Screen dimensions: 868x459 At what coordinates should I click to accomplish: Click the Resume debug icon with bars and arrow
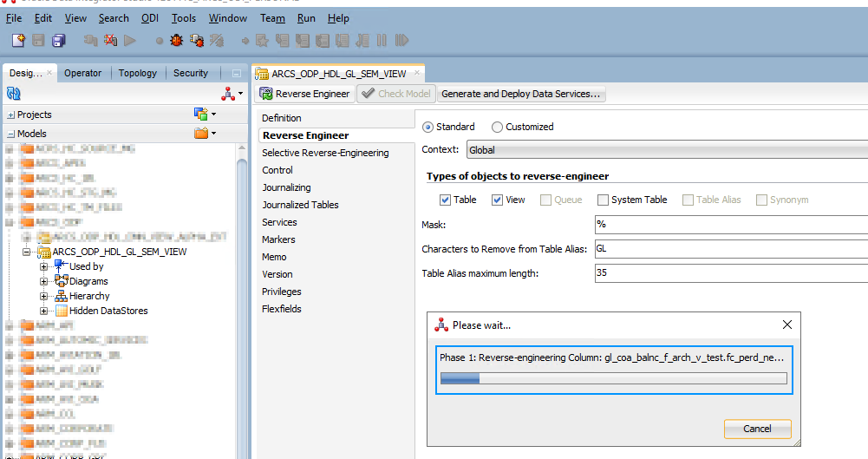tap(401, 40)
